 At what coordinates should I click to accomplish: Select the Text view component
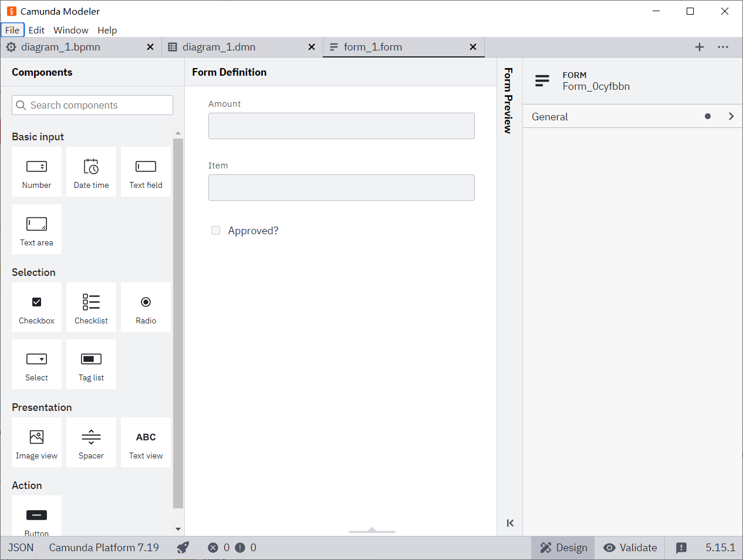(x=146, y=442)
